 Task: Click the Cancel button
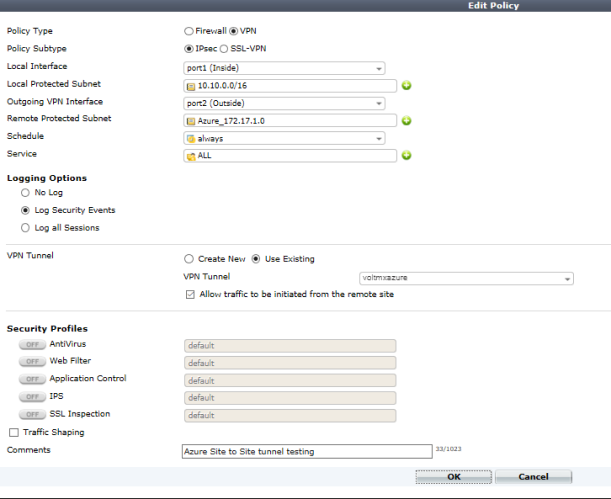tap(532, 478)
